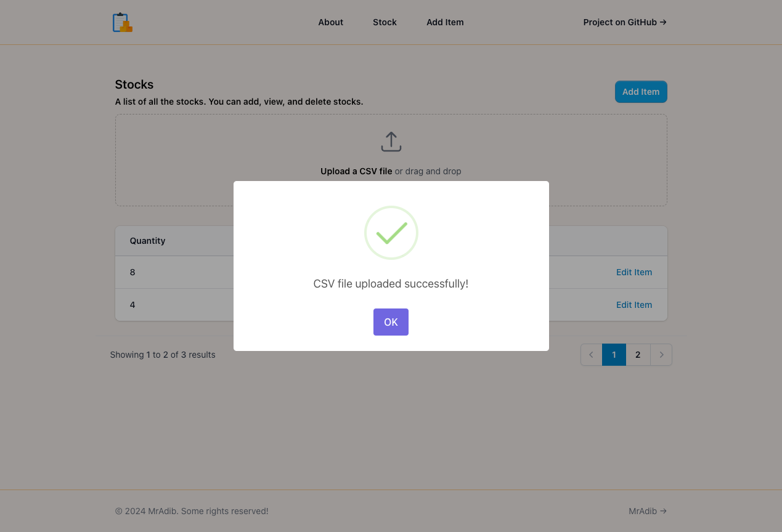Click the clipboard logo icon in the navbar
This screenshot has width=782, height=532.
(x=121, y=22)
